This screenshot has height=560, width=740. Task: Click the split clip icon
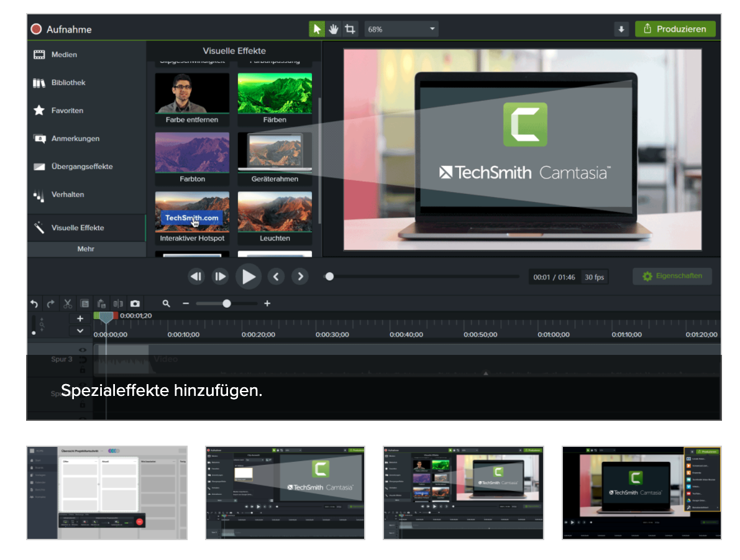click(118, 303)
